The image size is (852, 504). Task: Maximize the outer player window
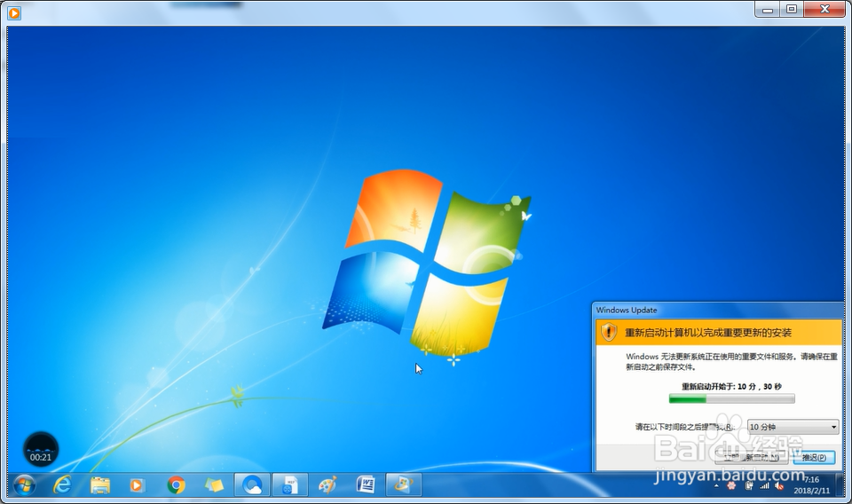tap(791, 9)
